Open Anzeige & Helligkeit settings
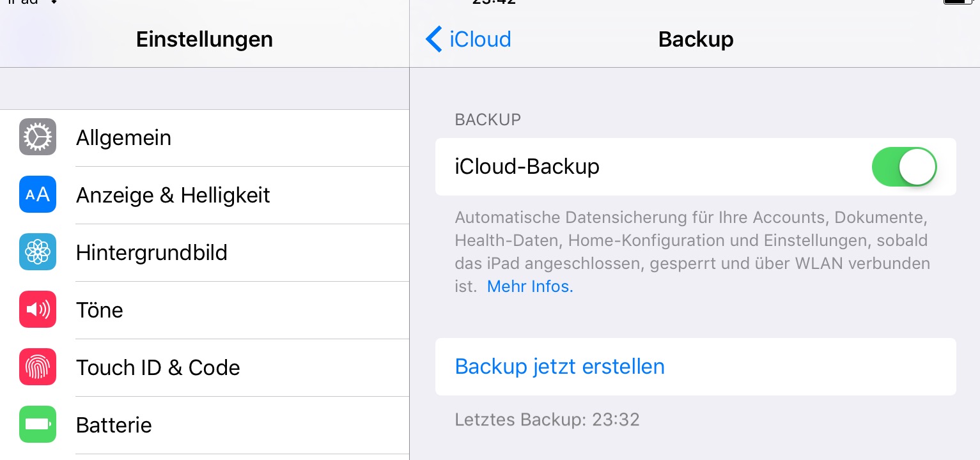This screenshot has height=460, width=980. point(205,195)
